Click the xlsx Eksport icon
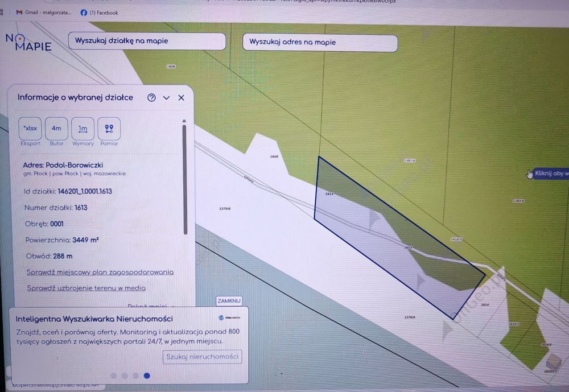569x392 pixels. pyautogui.click(x=30, y=129)
